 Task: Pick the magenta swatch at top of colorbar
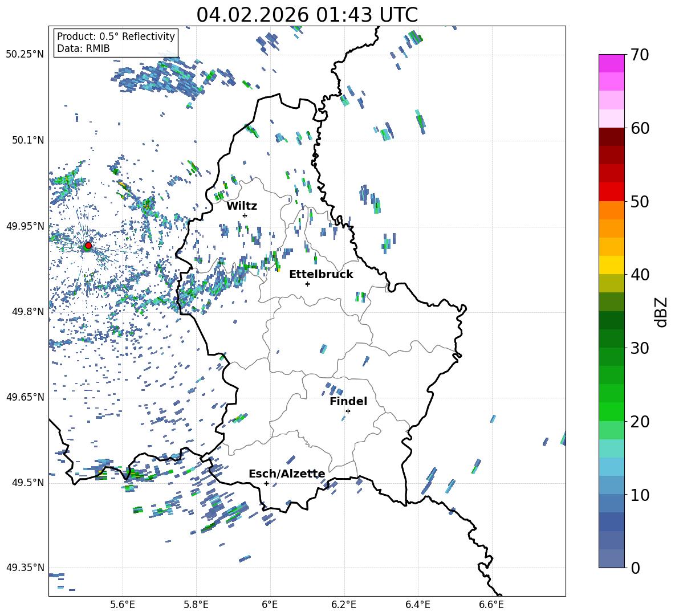tap(612, 63)
